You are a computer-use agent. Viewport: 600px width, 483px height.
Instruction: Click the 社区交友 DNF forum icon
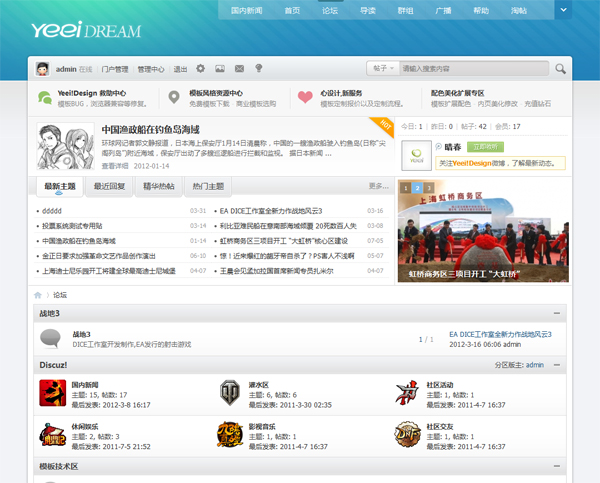[408, 434]
